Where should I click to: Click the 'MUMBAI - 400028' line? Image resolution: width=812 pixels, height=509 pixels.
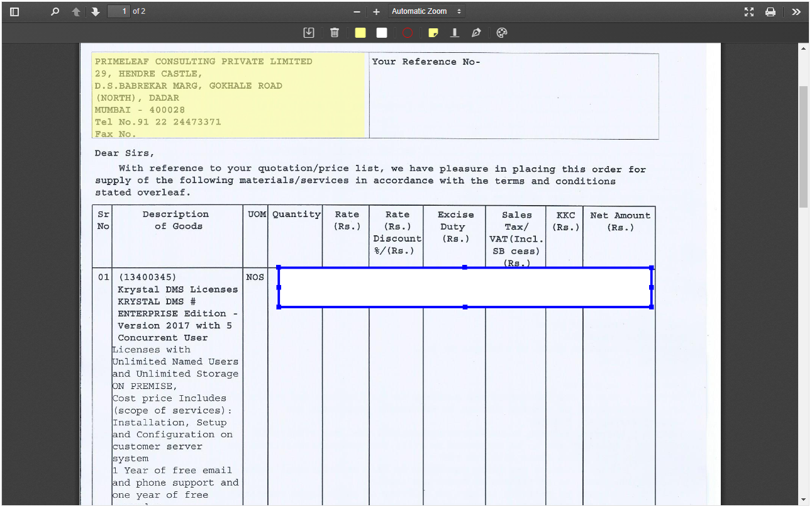(x=140, y=110)
